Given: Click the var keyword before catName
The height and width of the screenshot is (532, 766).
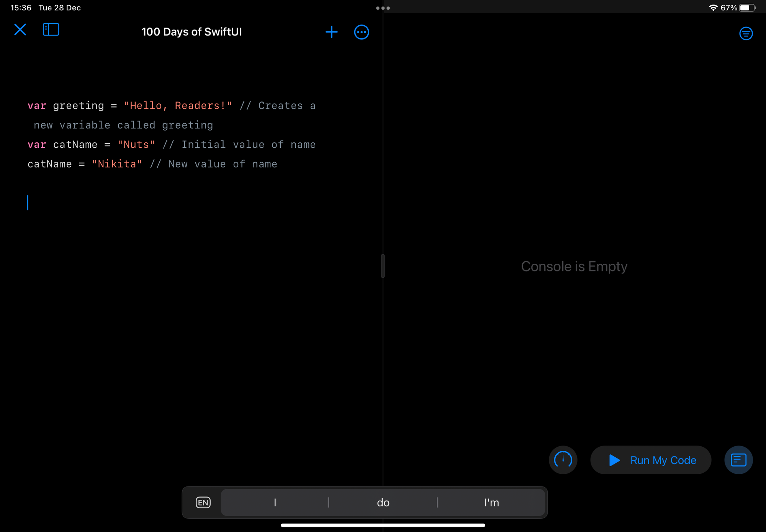Looking at the screenshot, I should coord(37,145).
